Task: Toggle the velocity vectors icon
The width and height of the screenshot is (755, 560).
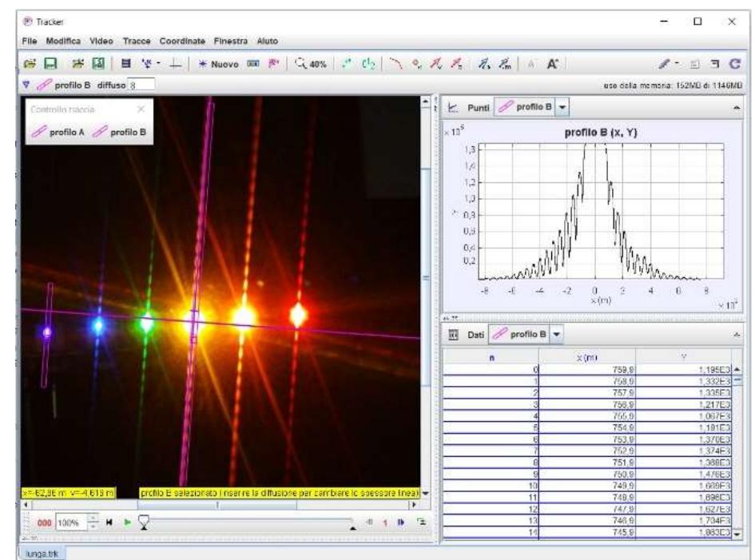Action: pyautogui.click(x=435, y=64)
